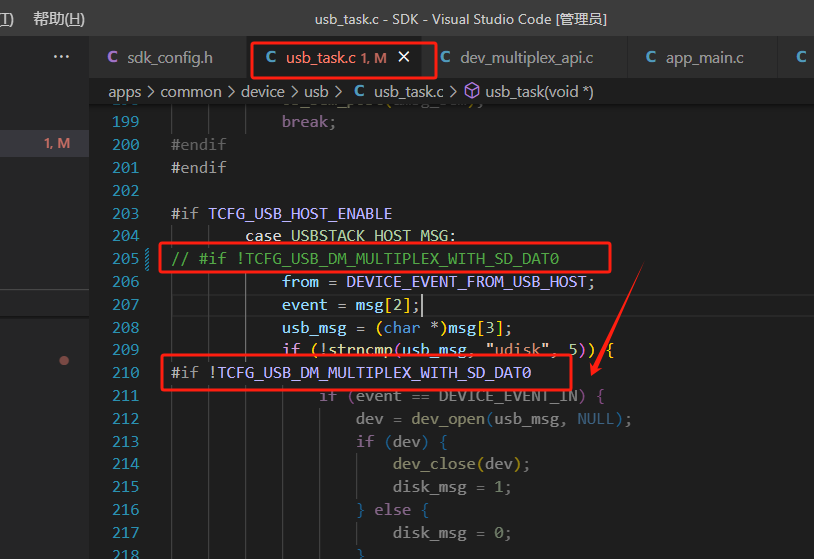Select the apps breadcrumb segment

pyautogui.click(x=125, y=92)
